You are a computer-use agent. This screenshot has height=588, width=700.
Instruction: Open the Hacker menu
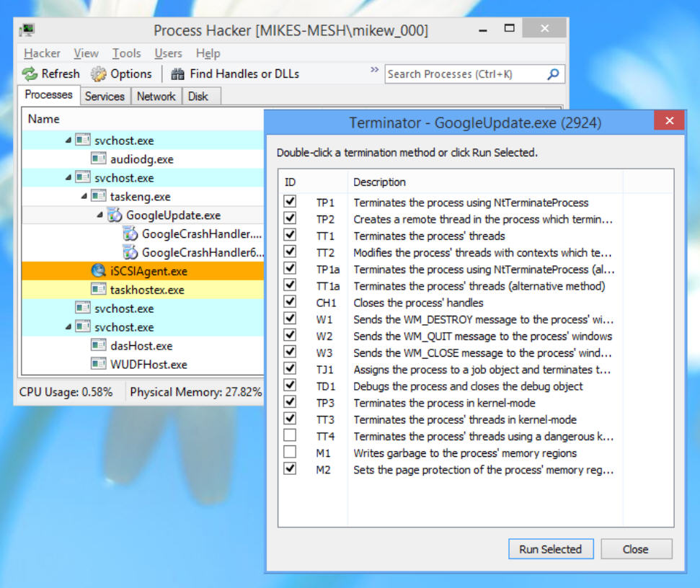click(42, 53)
